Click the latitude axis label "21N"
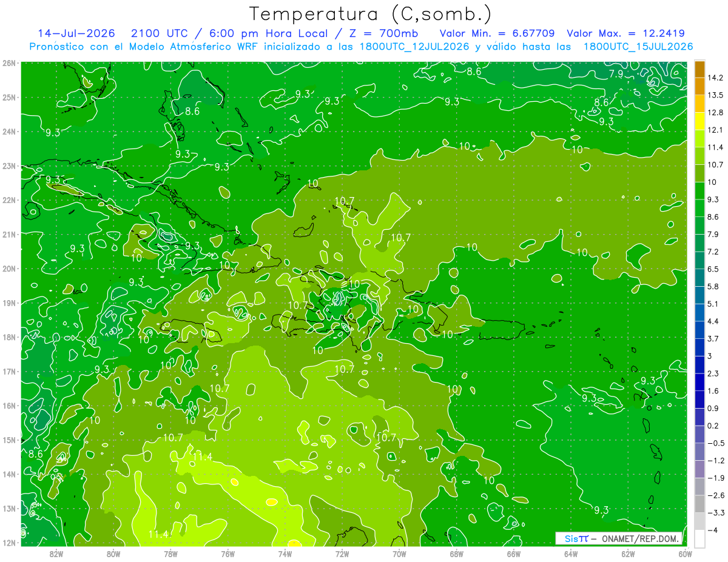Viewport: 728px width, 562px height. pos(9,234)
